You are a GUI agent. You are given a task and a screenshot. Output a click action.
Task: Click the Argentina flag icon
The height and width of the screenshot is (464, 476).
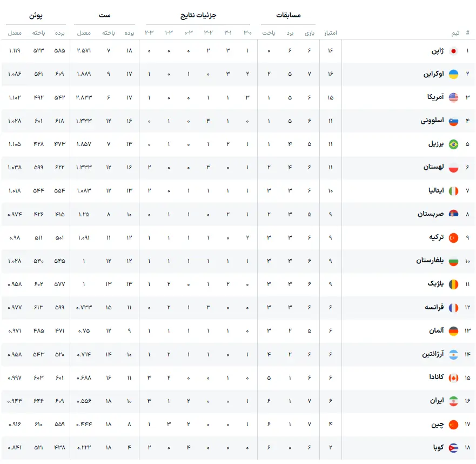pyautogui.click(x=453, y=355)
